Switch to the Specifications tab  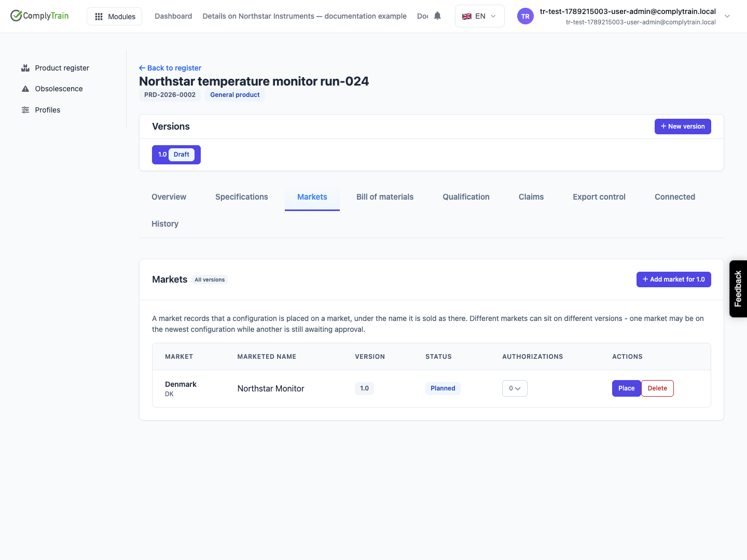pos(242,197)
